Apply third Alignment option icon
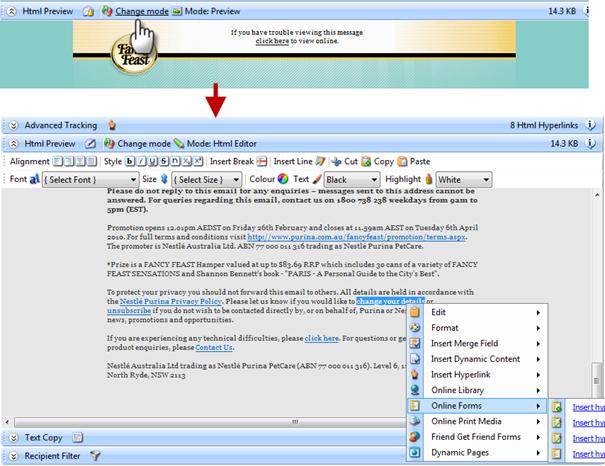 point(81,161)
